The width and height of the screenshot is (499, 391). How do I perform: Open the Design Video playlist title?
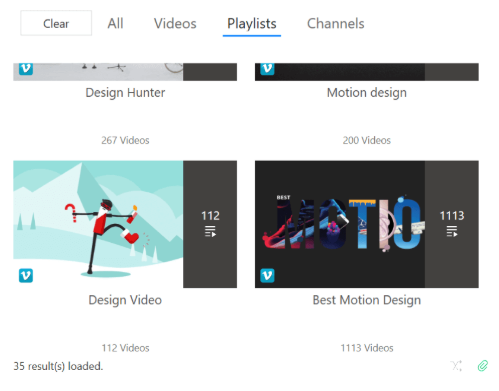pyautogui.click(x=125, y=300)
